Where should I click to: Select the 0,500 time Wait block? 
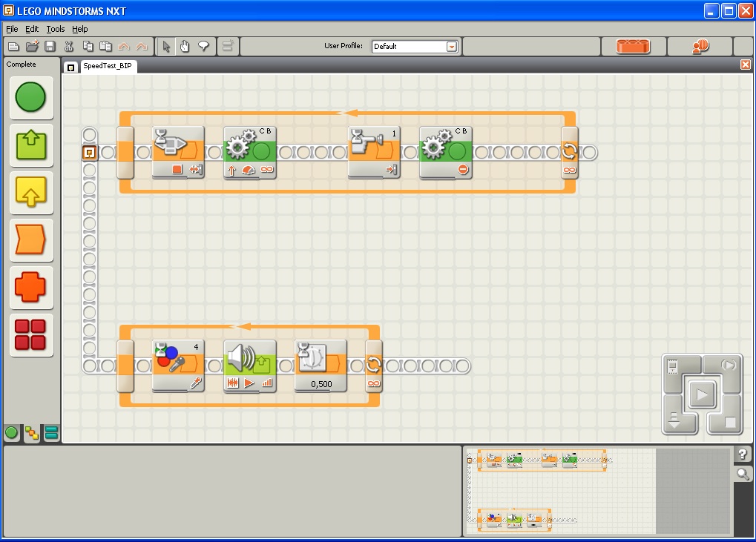321,366
